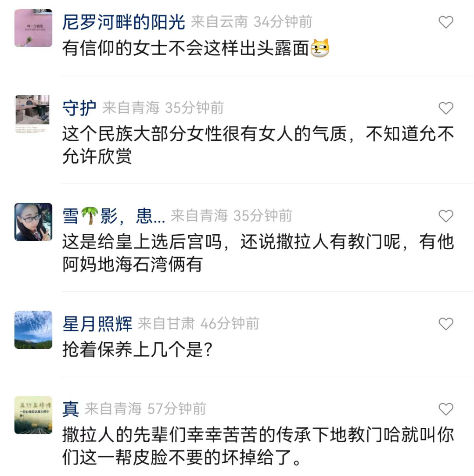Image resolution: width=474 pixels, height=476 pixels.
Task: Open the truncated username 雪影，患...
Action: 114,216
